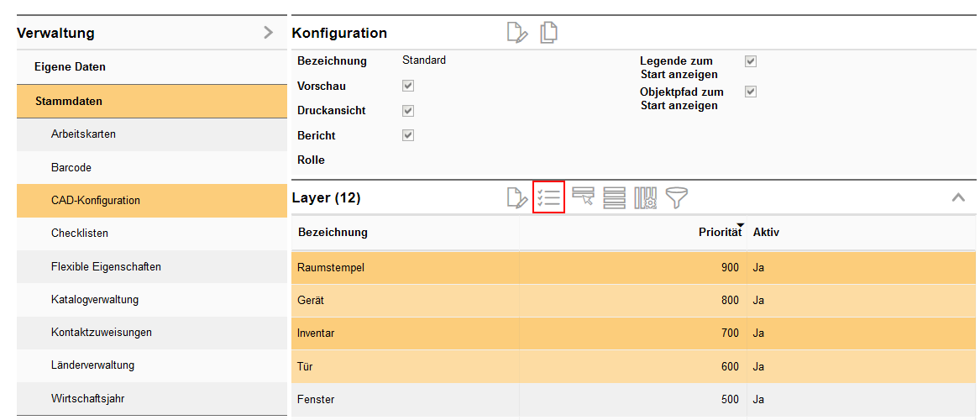Go to Katalogverwaltung
Screen dimensions: 980x420
point(95,300)
